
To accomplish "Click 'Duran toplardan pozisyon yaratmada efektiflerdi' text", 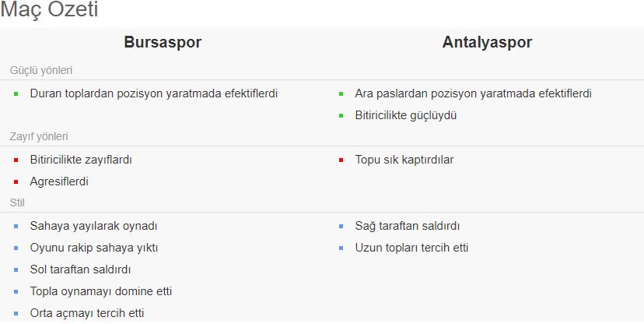I will tap(154, 93).
